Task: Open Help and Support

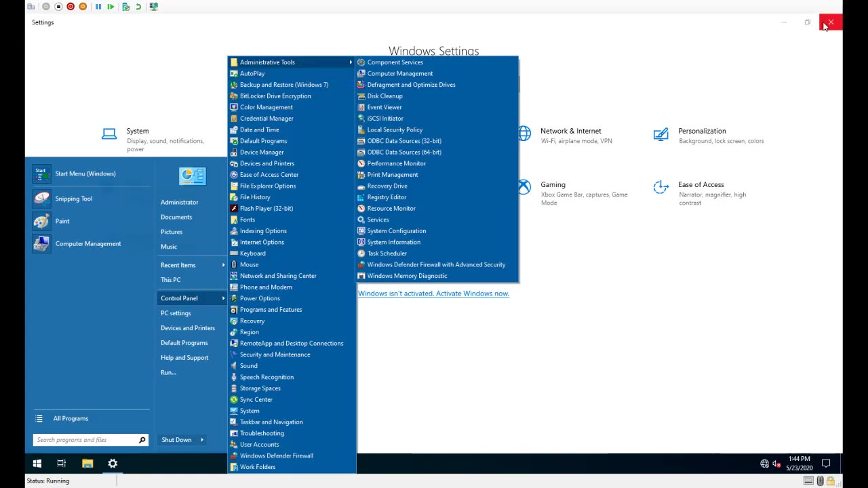Action: (x=184, y=357)
